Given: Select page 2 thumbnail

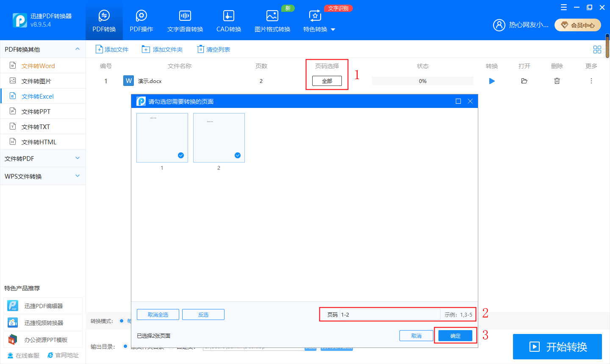Looking at the screenshot, I should click(x=219, y=138).
